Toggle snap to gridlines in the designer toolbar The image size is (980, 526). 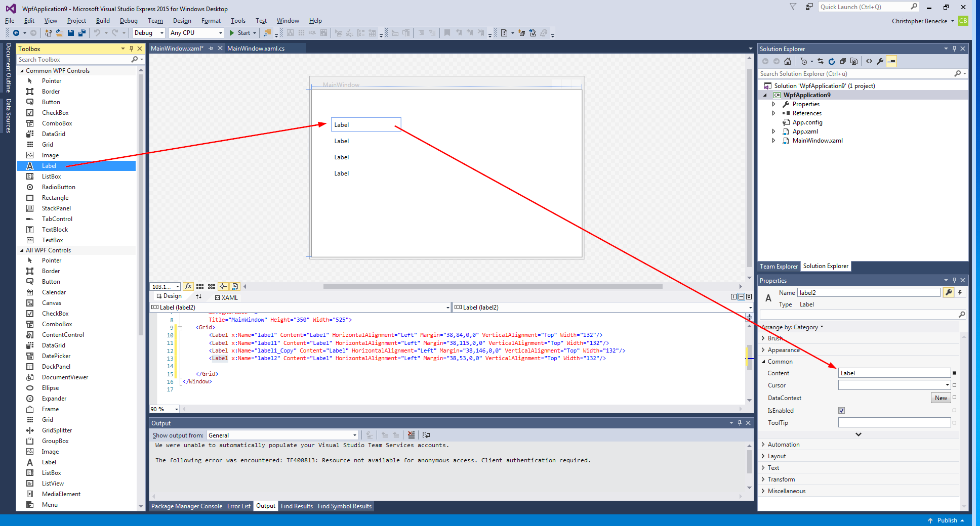click(212, 286)
